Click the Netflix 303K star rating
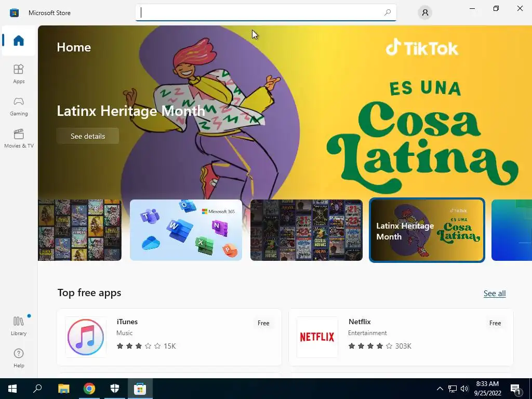 tap(380, 346)
